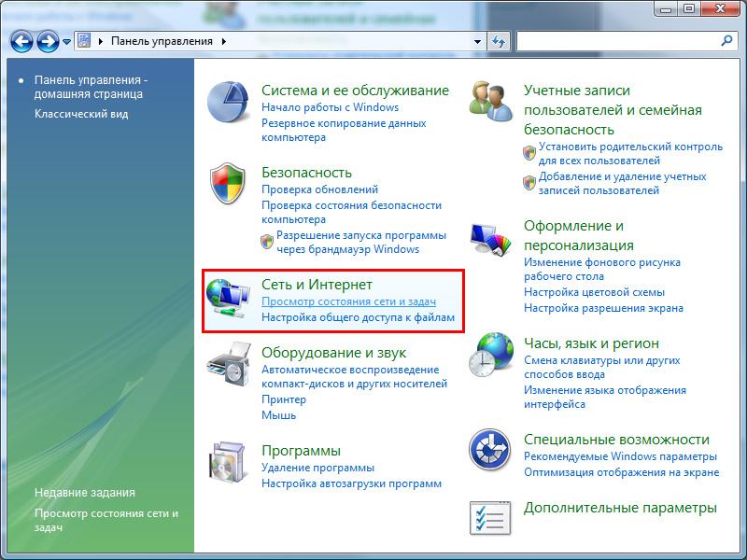Click 'Автоматическое воспроизведение компакт-дисков и других носителей'
Image resolution: width=747 pixels, height=560 pixels.
coord(354,376)
